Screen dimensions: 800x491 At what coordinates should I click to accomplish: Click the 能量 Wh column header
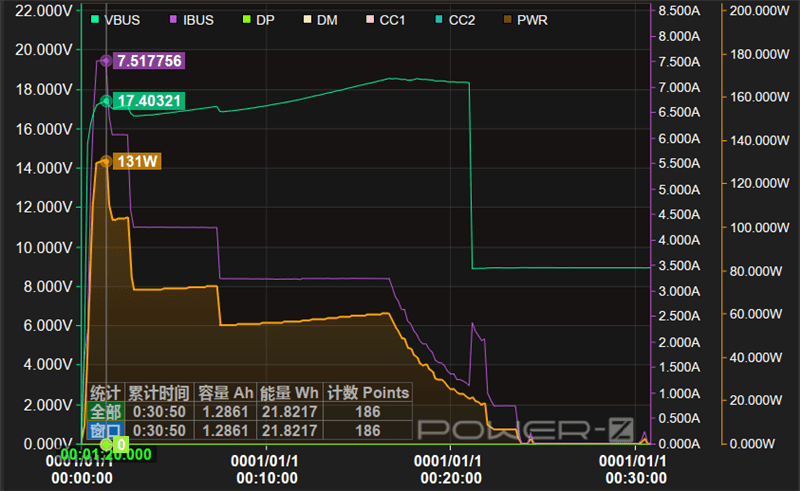coord(289,393)
